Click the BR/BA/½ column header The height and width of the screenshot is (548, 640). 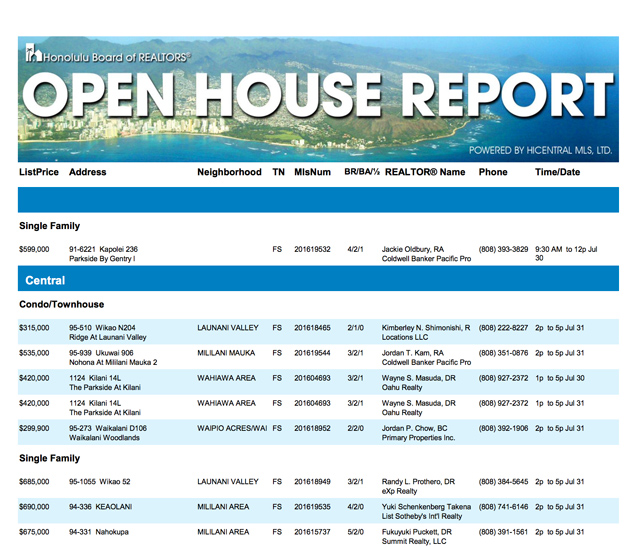point(362,172)
